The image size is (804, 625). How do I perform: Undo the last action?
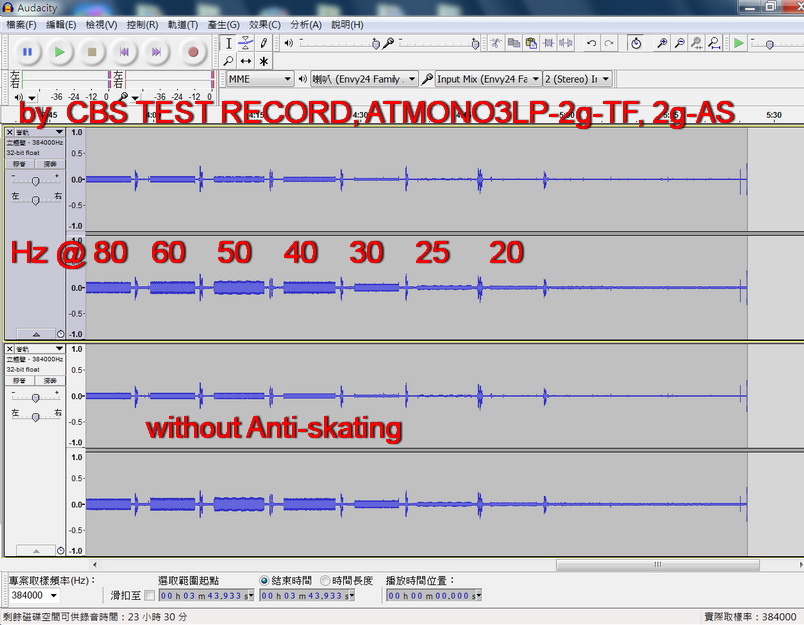pos(591,44)
